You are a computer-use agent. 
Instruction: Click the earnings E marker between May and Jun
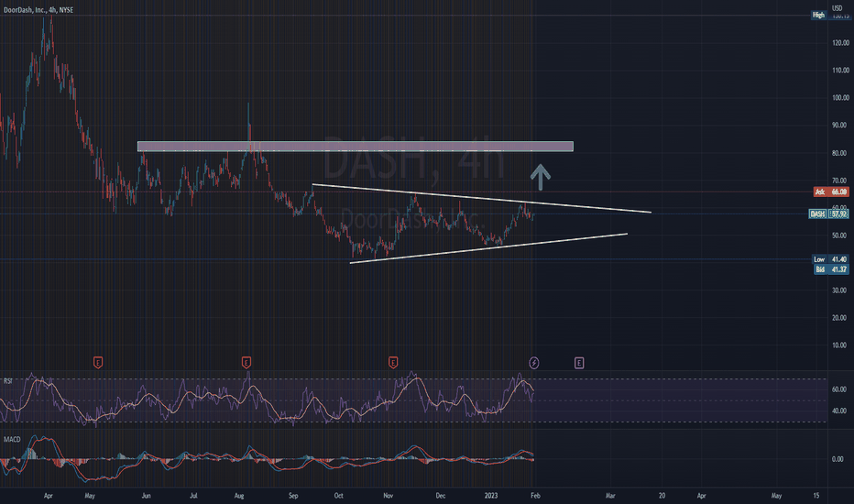[x=98, y=362]
